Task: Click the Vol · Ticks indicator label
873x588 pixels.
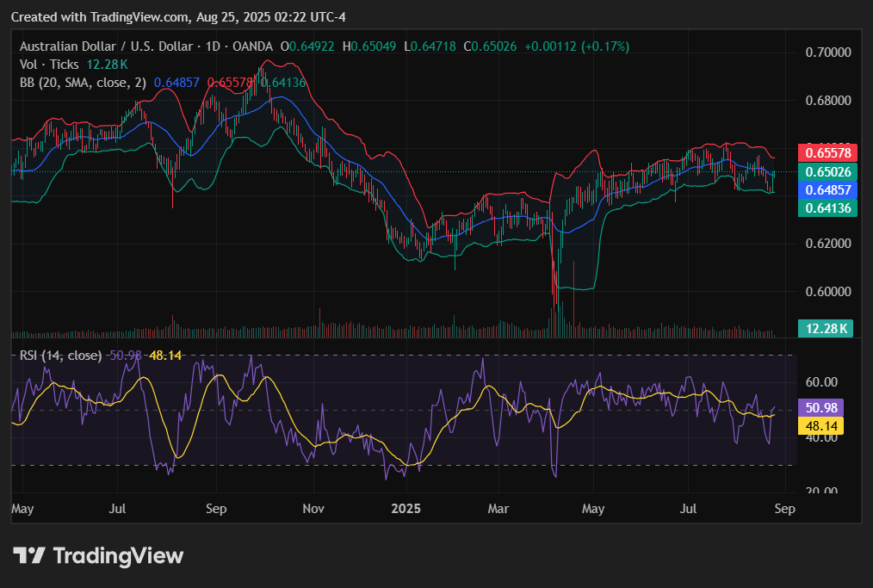Action: (49, 65)
